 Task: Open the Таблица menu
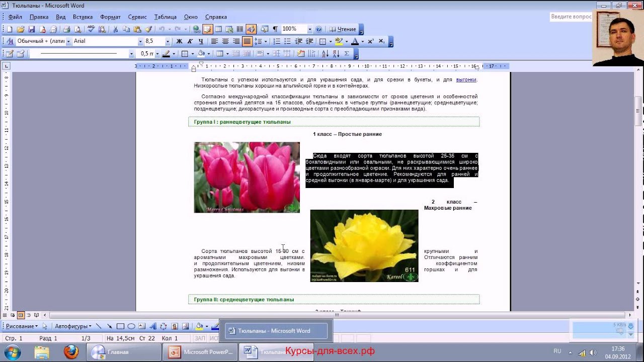[x=165, y=17]
